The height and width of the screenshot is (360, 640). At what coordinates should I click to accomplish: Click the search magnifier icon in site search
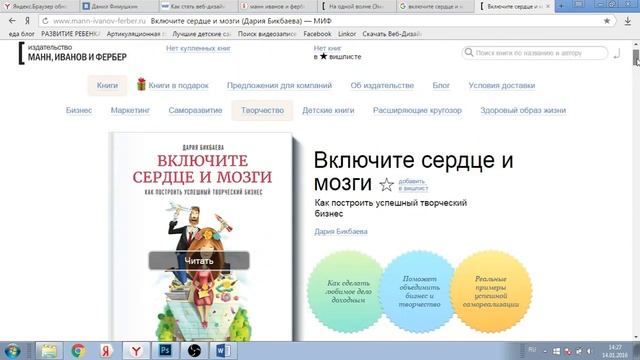pos(469,52)
